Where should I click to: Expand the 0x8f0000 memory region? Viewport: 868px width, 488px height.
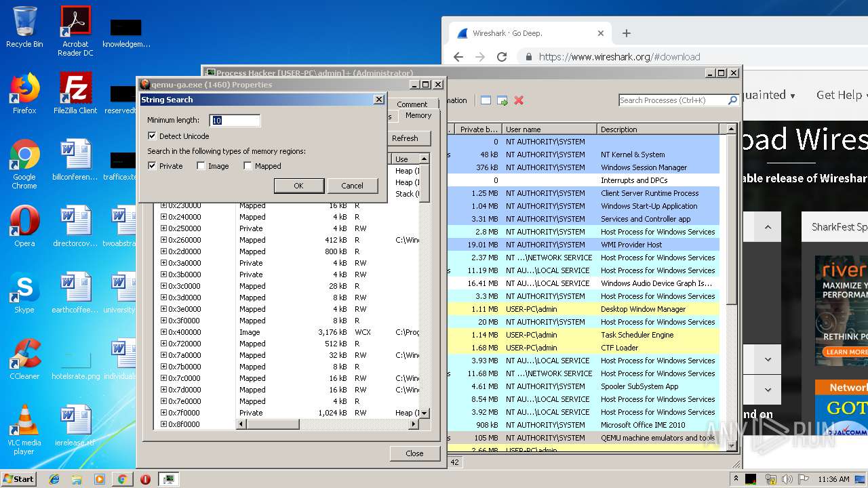163,424
